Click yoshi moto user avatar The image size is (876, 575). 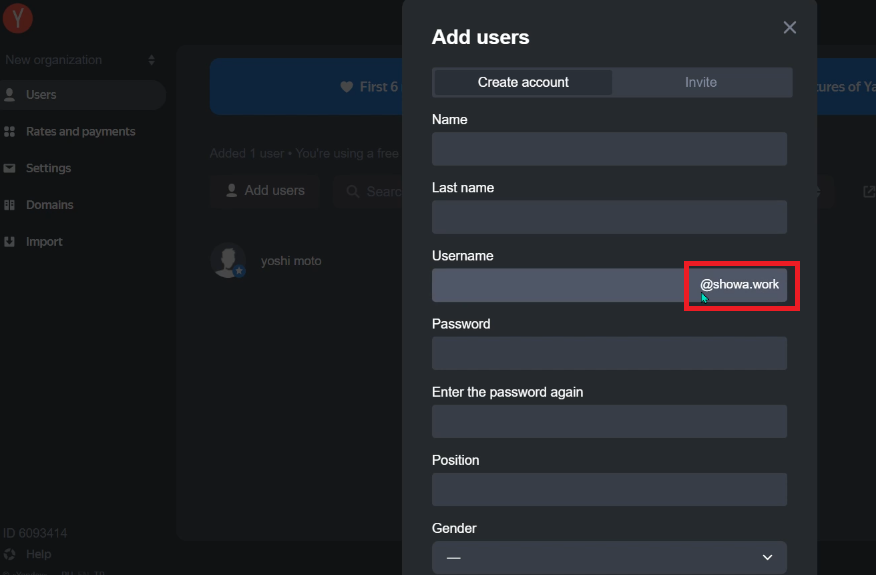[x=228, y=261]
